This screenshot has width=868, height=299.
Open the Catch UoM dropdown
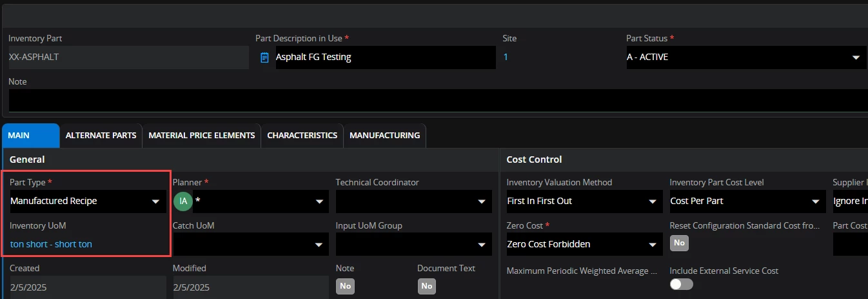tap(319, 245)
